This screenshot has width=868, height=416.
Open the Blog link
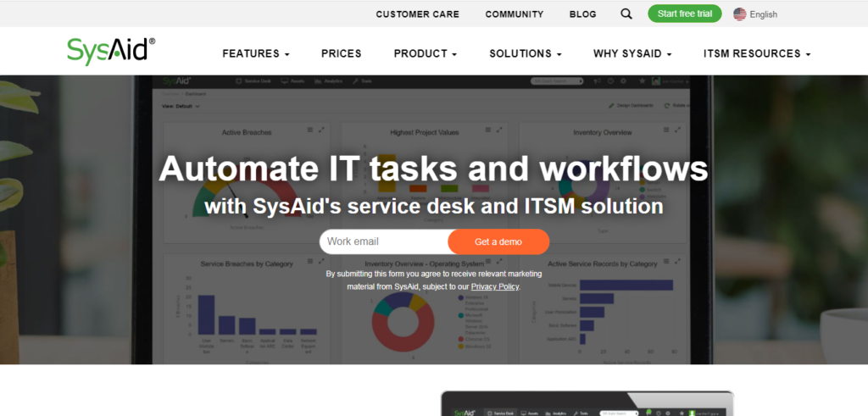[x=582, y=14]
